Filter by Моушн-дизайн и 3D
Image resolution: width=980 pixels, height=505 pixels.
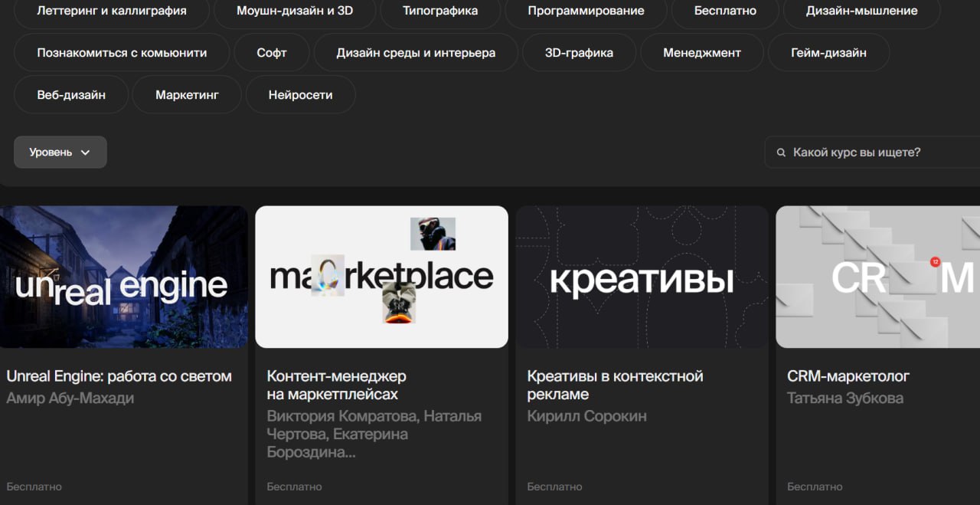point(295,11)
